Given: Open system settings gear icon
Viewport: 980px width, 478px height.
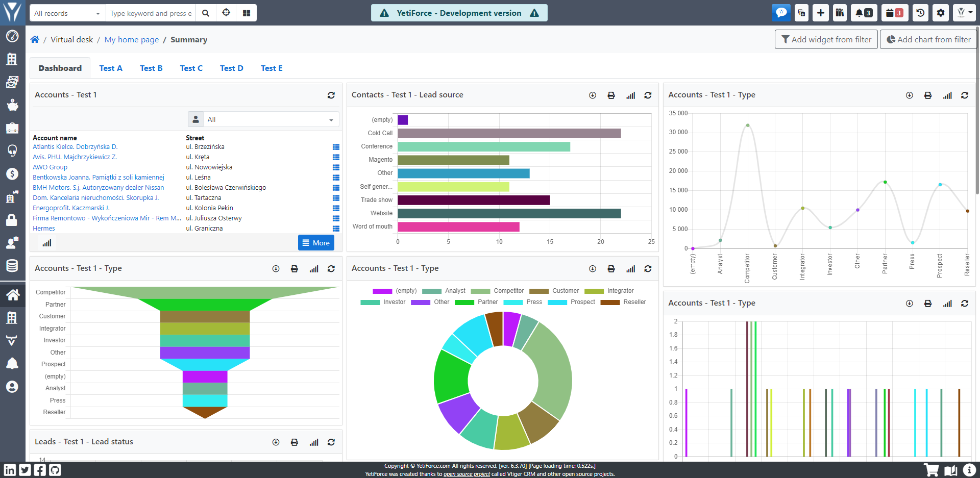Looking at the screenshot, I should (x=940, y=13).
